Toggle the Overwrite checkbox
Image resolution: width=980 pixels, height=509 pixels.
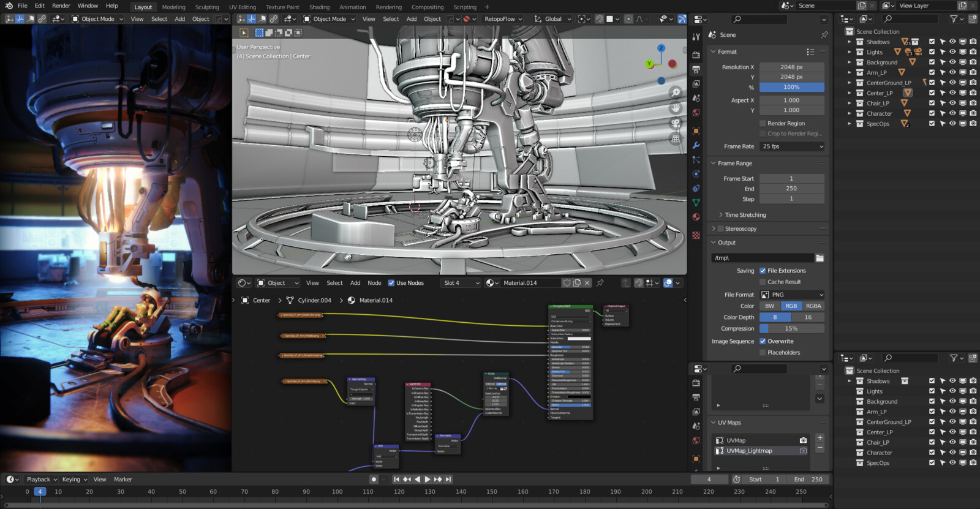[x=763, y=341]
